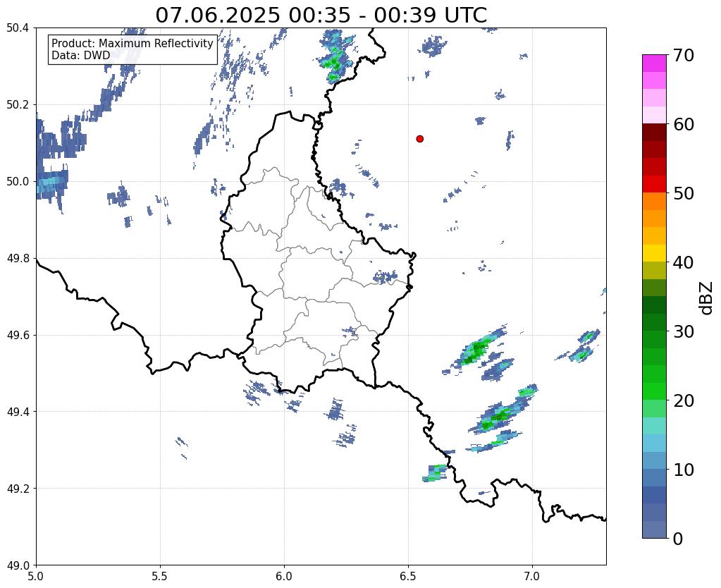
Task: Click the dark red colorbar segment below 60
Action: [654, 132]
